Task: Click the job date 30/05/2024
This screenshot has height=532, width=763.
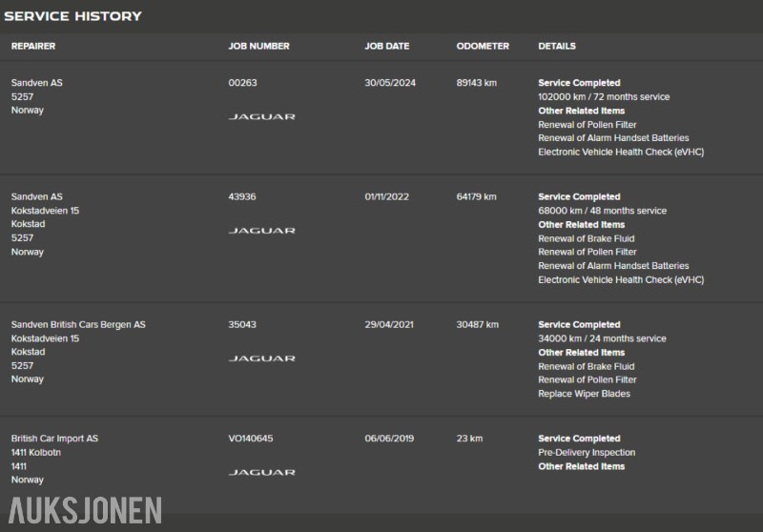Action: [x=390, y=83]
